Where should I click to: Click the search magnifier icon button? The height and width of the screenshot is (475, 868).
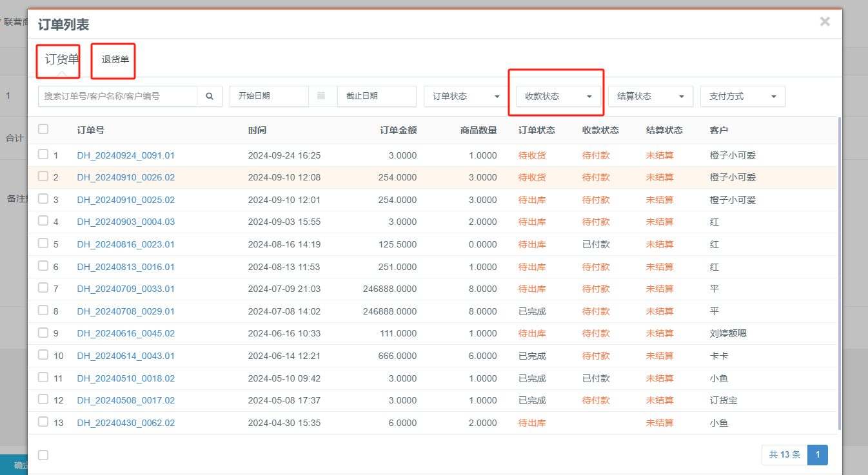tap(210, 96)
